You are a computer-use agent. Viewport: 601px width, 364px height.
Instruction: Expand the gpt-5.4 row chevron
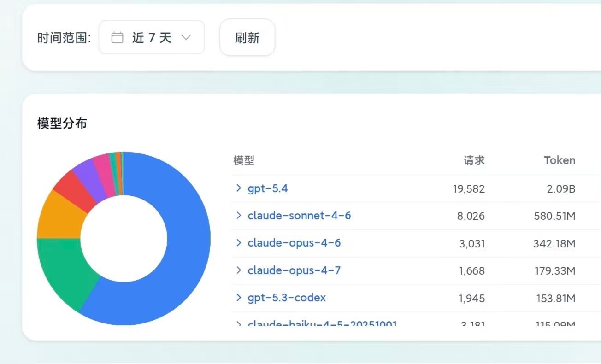point(239,188)
